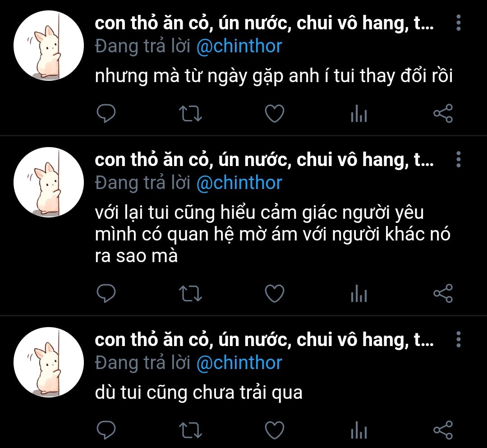
Task: Reply to the tweet about 'quan hệ mờ ám'
Action: pos(106,293)
